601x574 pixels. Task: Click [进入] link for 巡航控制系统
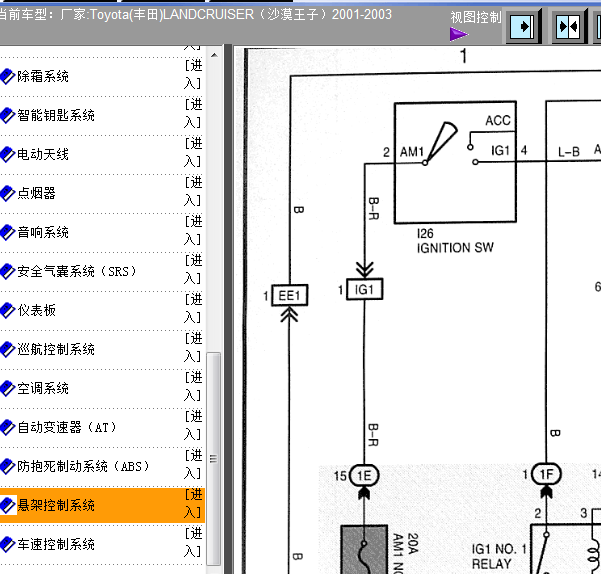[x=193, y=348]
